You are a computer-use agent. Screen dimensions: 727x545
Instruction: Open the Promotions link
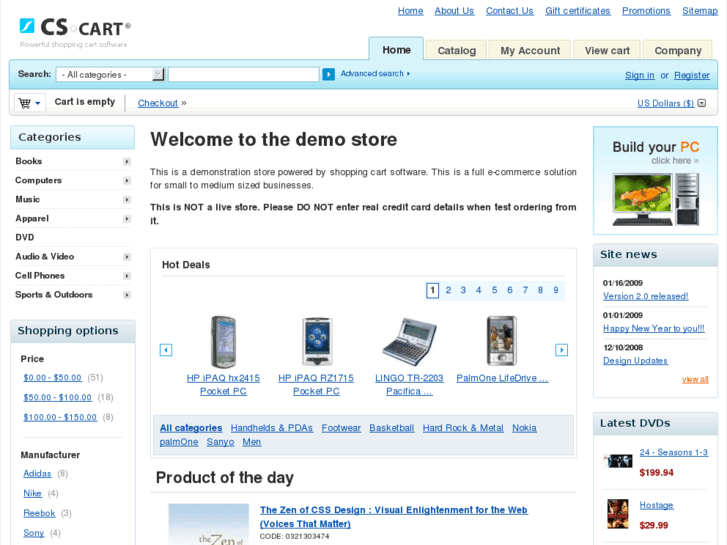click(x=646, y=11)
